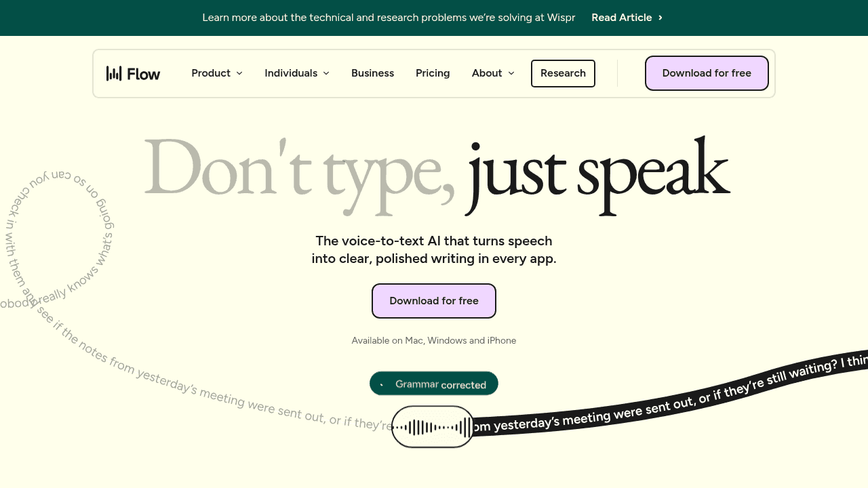Go to the Pricing page
The height and width of the screenshot is (488, 868).
(433, 73)
